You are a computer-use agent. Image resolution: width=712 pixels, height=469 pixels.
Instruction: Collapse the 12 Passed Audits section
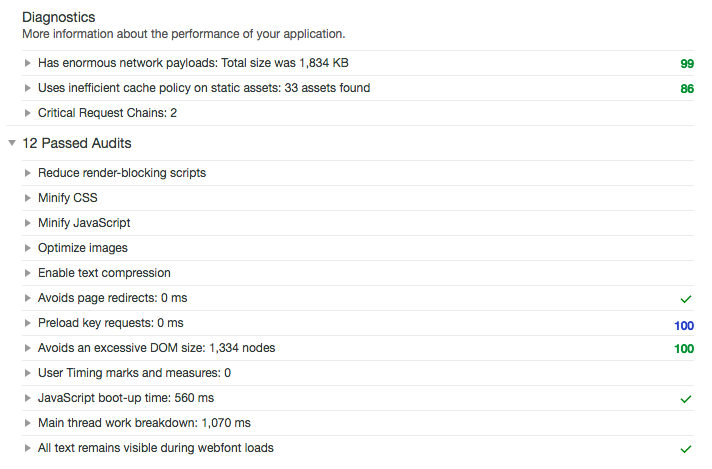12,143
